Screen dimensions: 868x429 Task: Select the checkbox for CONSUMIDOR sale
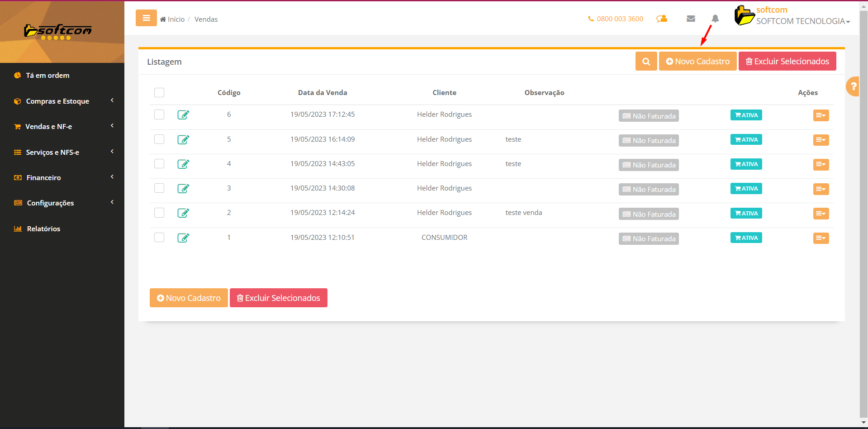[159, 238]
